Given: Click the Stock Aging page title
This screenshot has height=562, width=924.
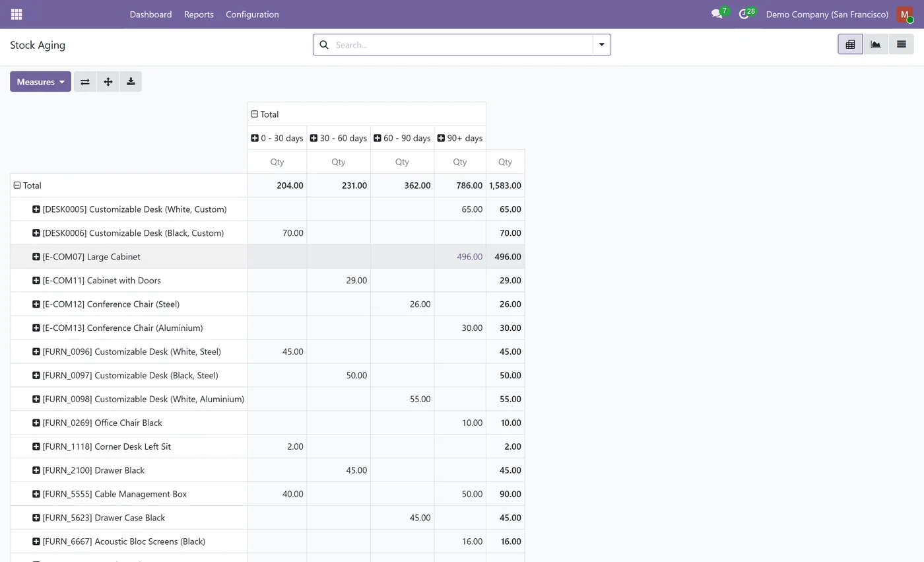Looking at the screenshot, I should 38,45.
